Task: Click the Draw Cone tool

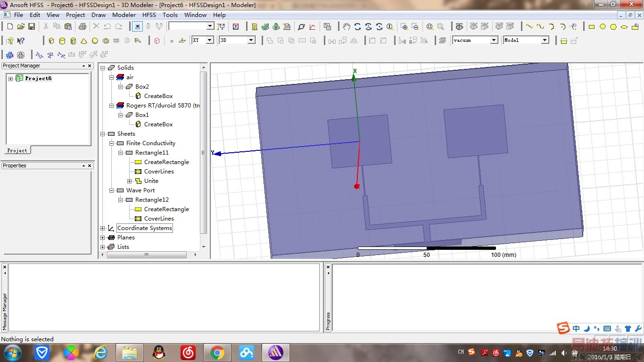Action: click(84, 41)
